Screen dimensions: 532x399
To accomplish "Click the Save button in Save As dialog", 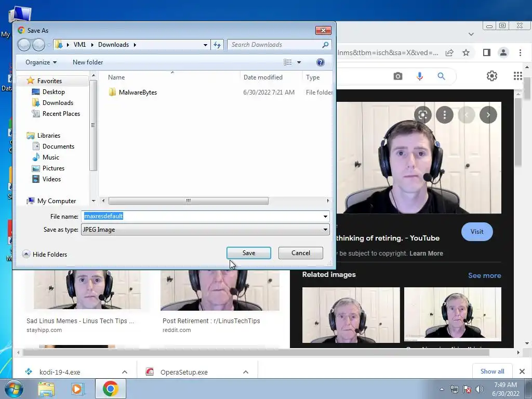I will [x=249, y=253].
